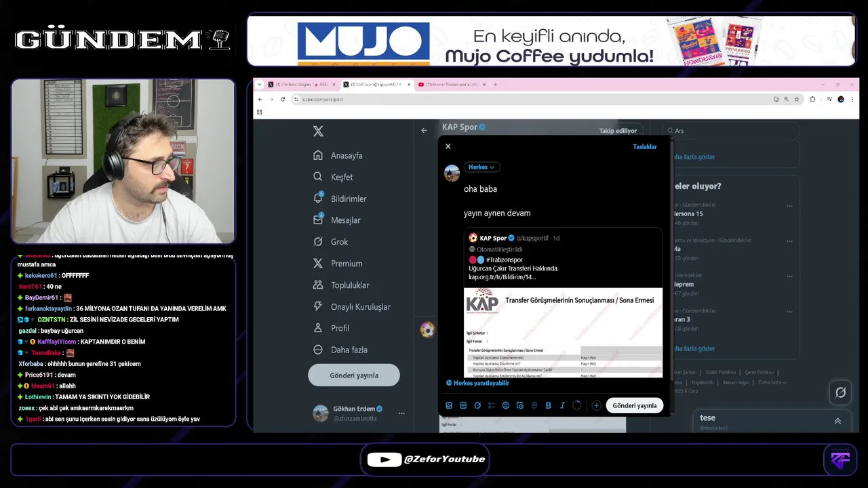Add a GIF to the post

463,405
